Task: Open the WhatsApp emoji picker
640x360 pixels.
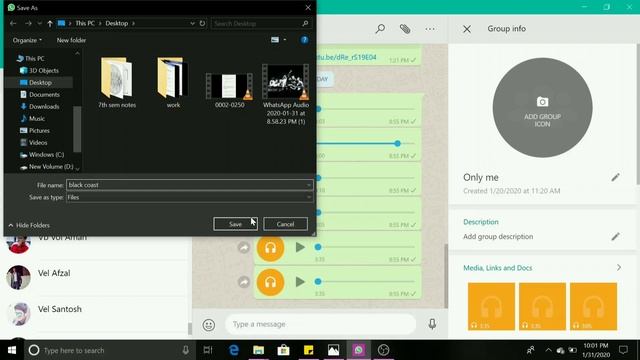Action: pyautogui.click(x=209, y=325)
